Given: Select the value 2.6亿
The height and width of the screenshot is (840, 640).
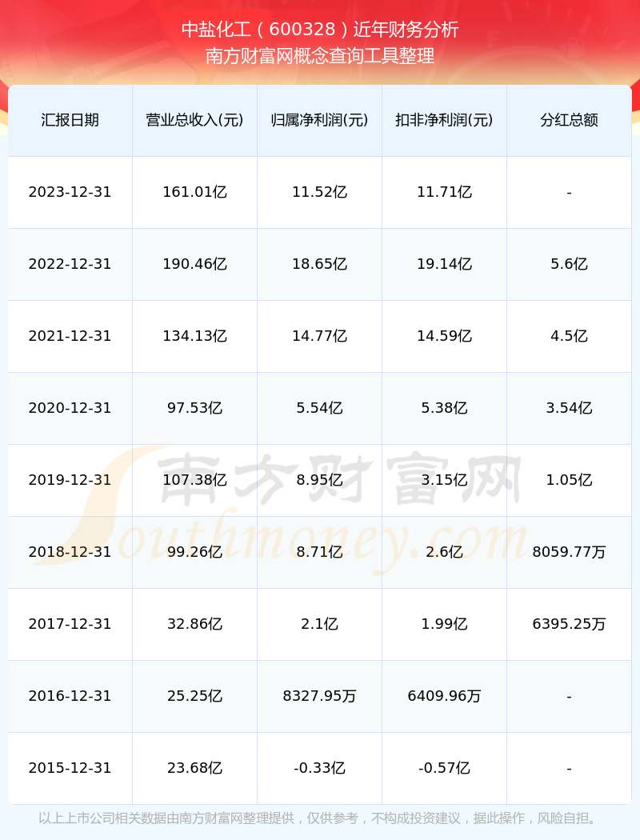Looking at the screenshot, I should click(444, 552).
